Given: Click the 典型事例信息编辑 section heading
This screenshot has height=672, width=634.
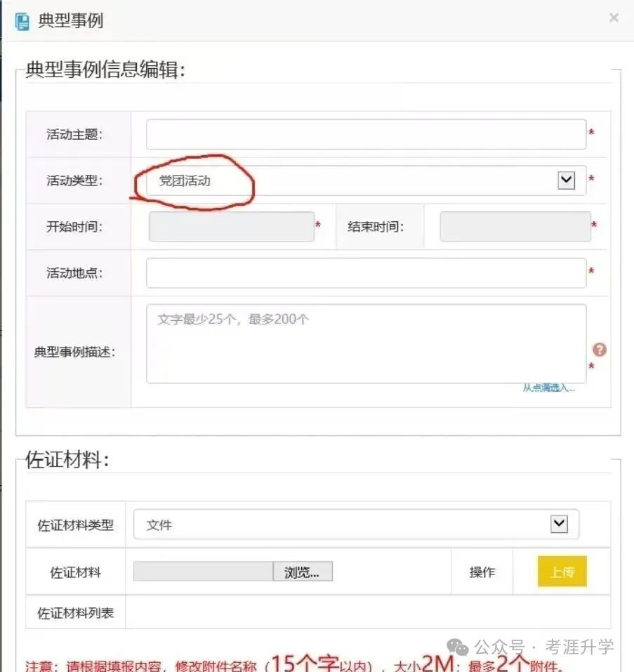Looking at the screenshot, I should tap(100, 70).
